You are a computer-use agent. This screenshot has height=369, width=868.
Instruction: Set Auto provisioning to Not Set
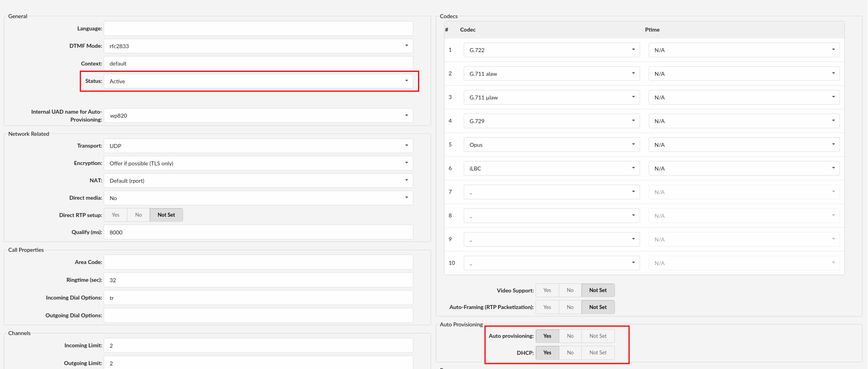tap(598, 336)
